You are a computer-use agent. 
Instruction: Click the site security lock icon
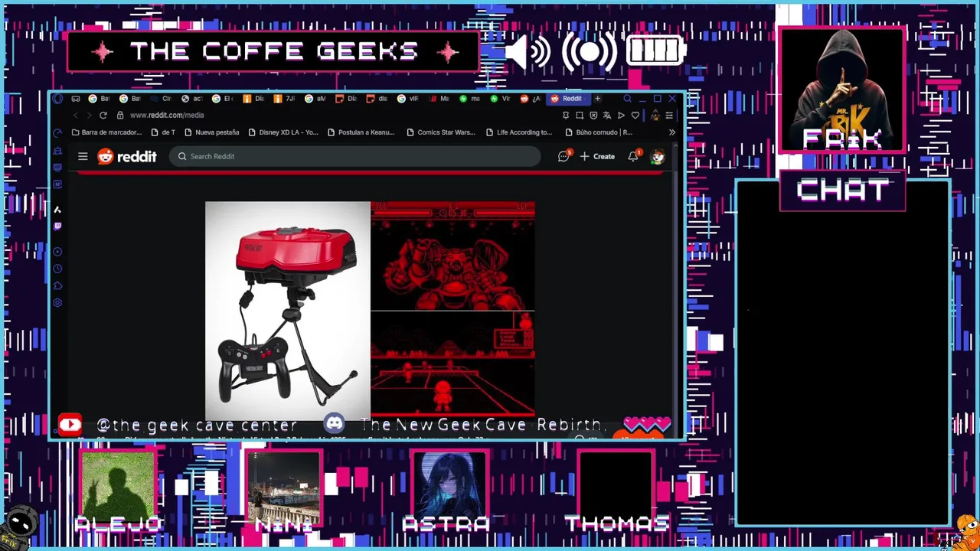pyautogui.click(x=120, y=116)
